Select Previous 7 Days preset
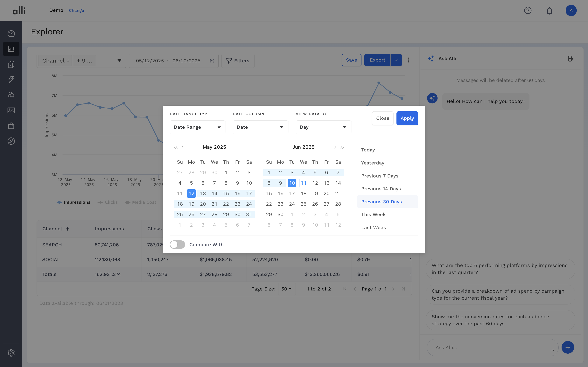The image size is (588, 367). pos(380,176)
